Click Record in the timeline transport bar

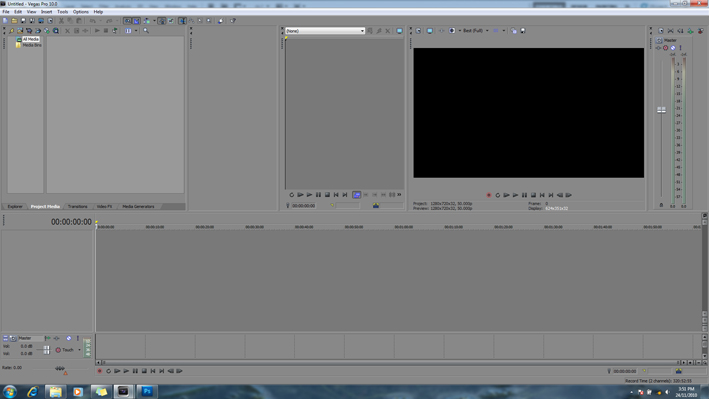pos(99,371)
